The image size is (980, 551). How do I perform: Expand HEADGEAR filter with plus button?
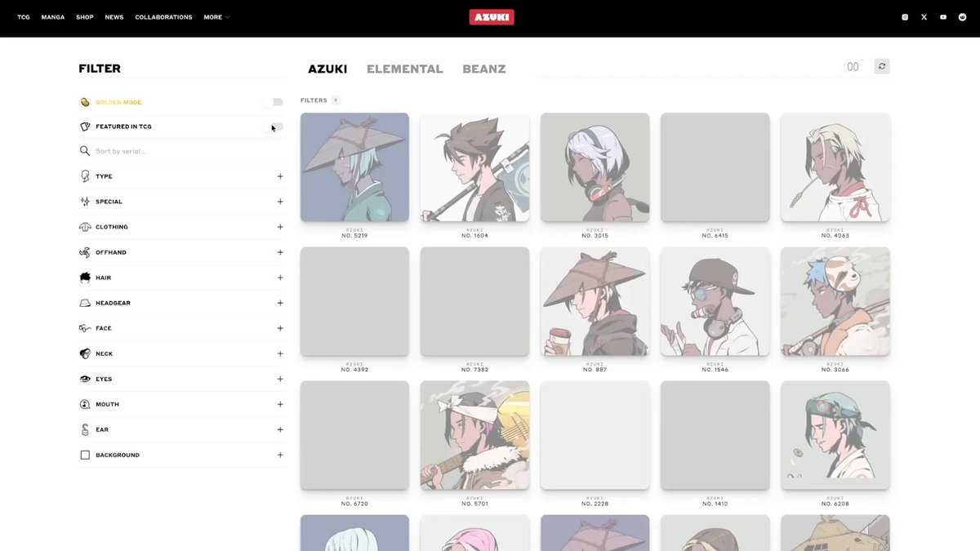point(280,303)
